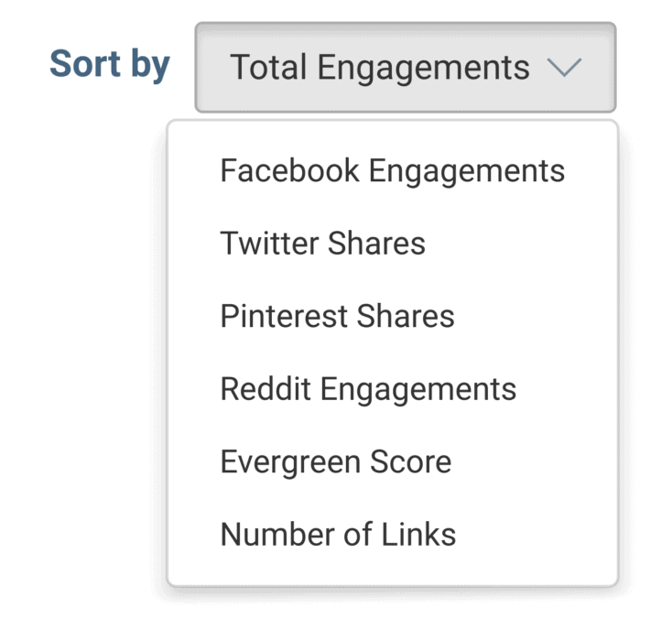Click the Sort by label

tap(110, 64)
